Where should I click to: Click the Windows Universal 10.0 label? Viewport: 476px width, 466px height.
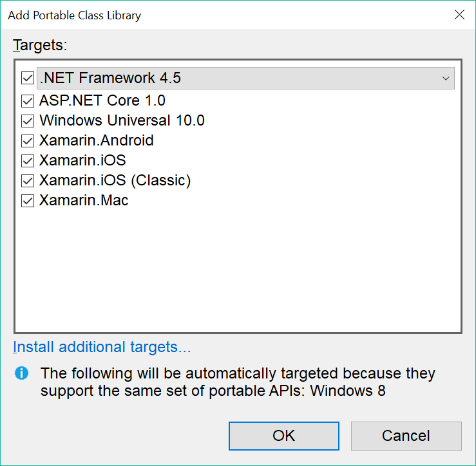click(x=122, y=120)
